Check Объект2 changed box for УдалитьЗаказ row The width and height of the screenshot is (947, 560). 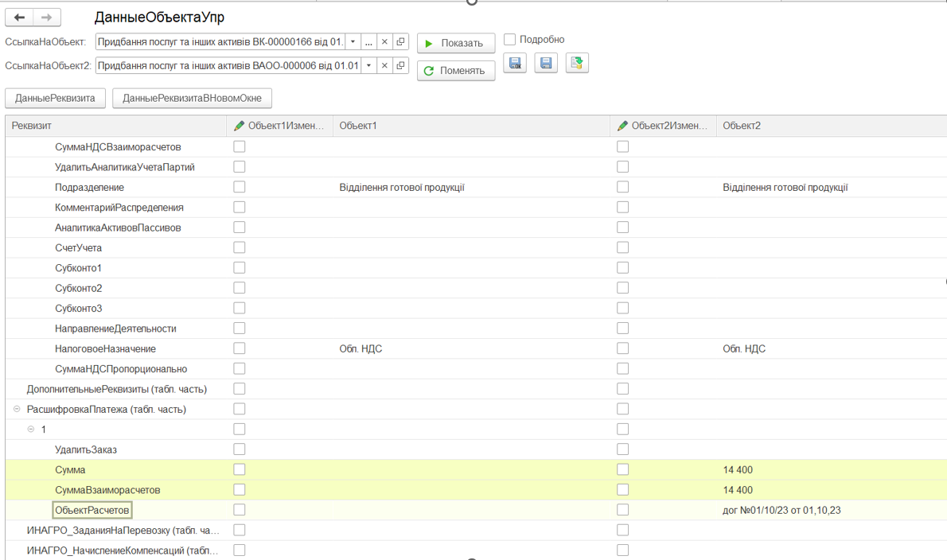[622, 449]
